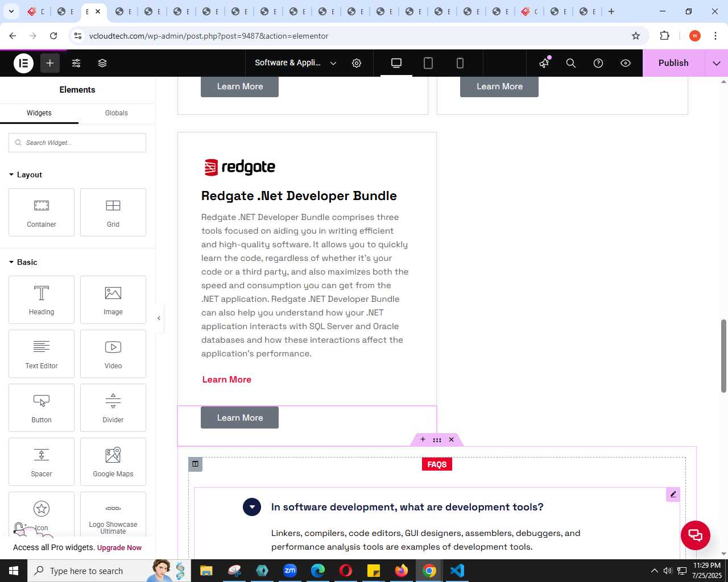Click the page vertical scrollbar
The image size is (728, 582).
point(723,356)
